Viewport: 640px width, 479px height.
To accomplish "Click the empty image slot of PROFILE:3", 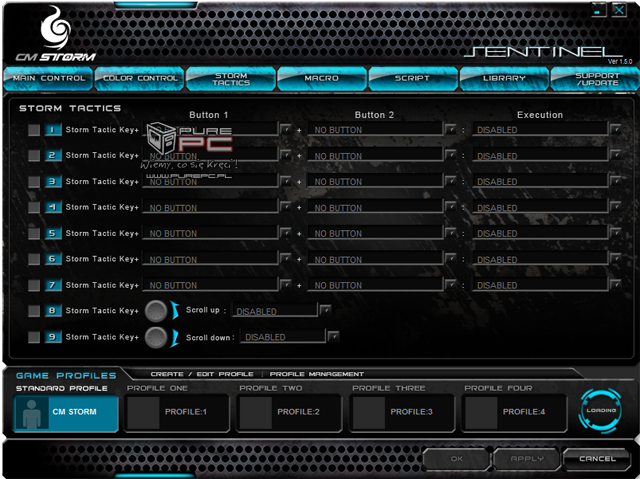I will click(369, 412).
